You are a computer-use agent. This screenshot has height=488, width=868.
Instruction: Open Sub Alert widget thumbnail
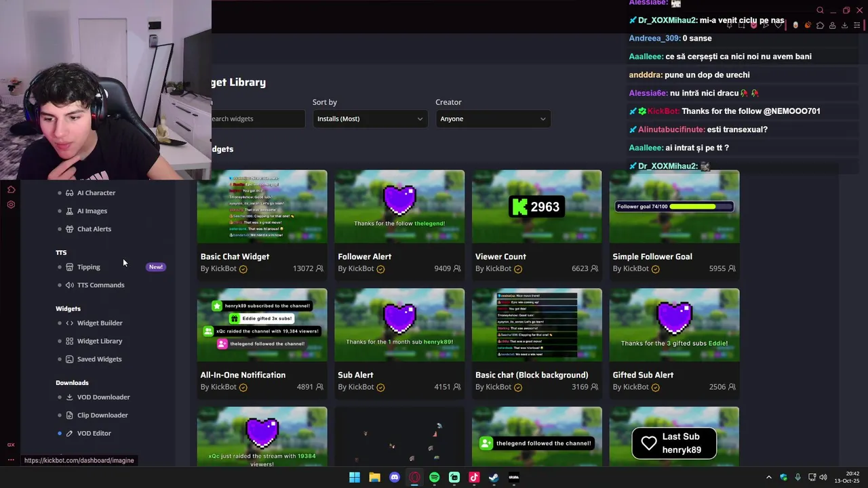[x=399, y=325]
